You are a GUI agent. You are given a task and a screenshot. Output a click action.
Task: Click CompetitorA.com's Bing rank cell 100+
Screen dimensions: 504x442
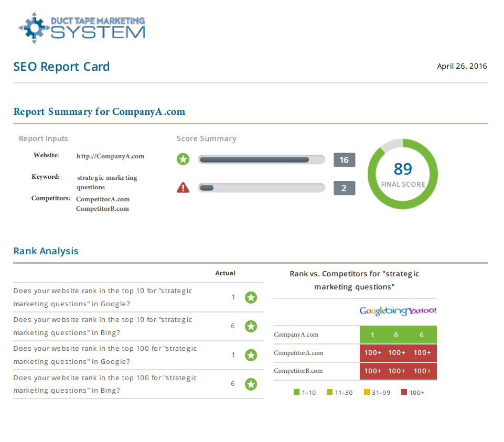(x=396, y=353)
